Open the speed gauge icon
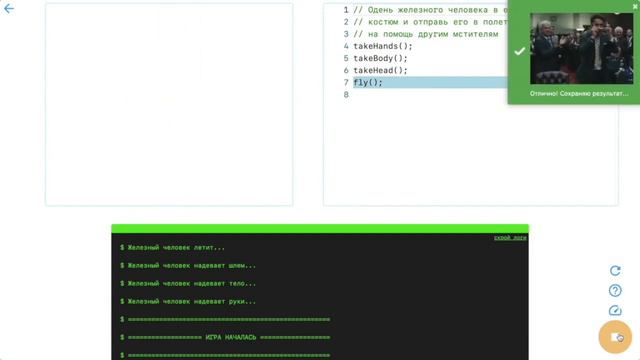The width and height of the screenshot is (640, 360). point(615,310)
